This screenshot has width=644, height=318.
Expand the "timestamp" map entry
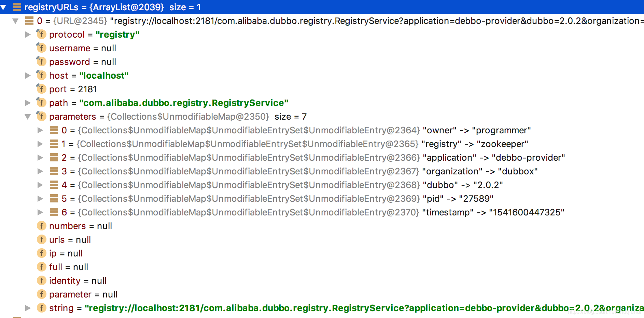(40, 212)
